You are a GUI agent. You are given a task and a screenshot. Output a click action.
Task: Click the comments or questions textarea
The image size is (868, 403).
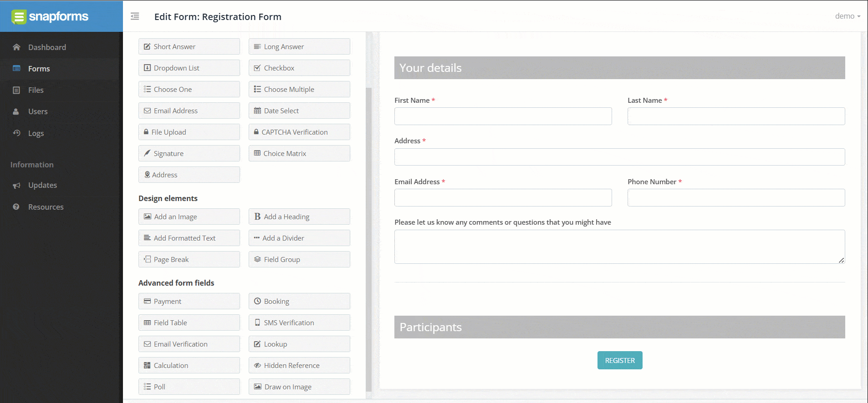620,247
